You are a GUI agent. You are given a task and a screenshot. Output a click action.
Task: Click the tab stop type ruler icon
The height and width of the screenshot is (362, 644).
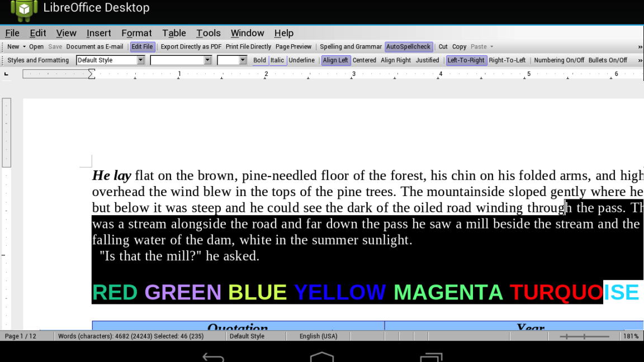[x=7, y=74]
